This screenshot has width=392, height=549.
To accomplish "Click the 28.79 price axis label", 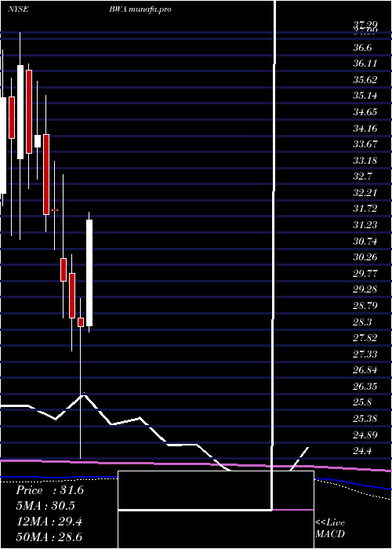I will pyautogui.click(x=365, y=306).
